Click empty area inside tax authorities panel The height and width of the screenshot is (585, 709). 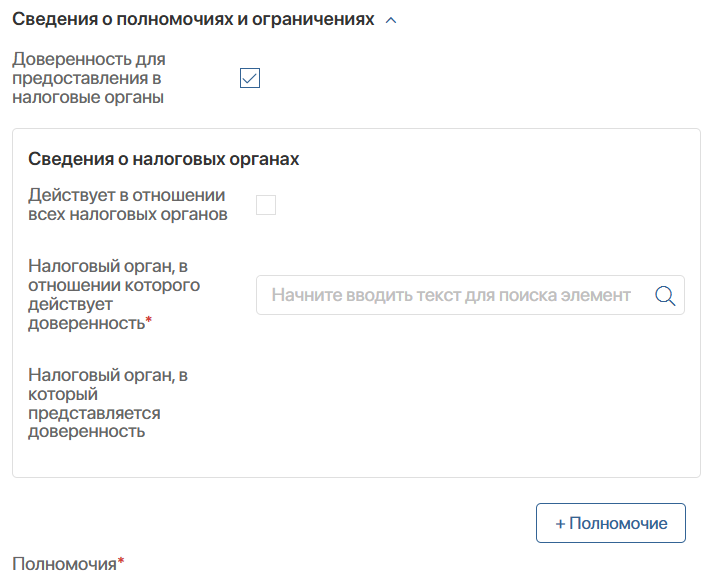[x=450, y=410]
